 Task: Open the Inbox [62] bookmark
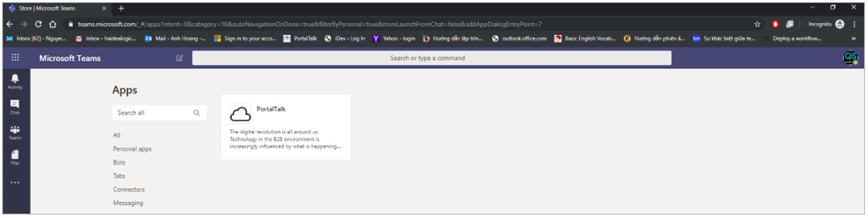click(x=36, y=38)
